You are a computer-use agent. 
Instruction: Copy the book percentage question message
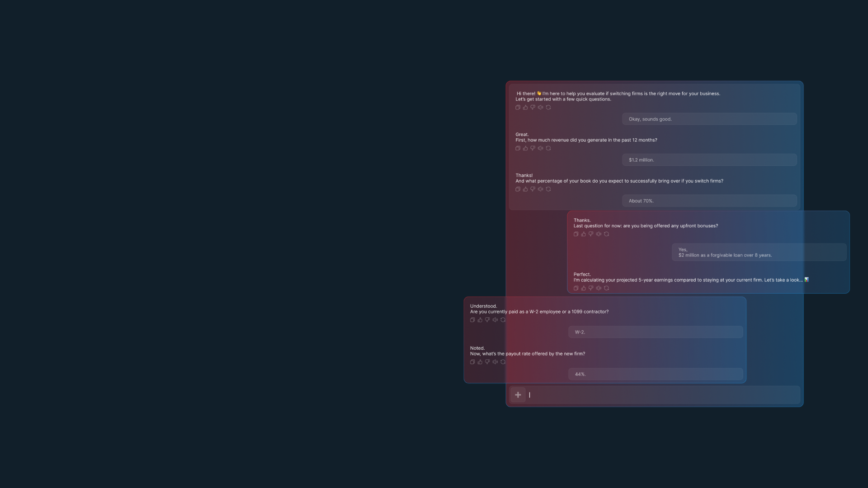(518, 189)
